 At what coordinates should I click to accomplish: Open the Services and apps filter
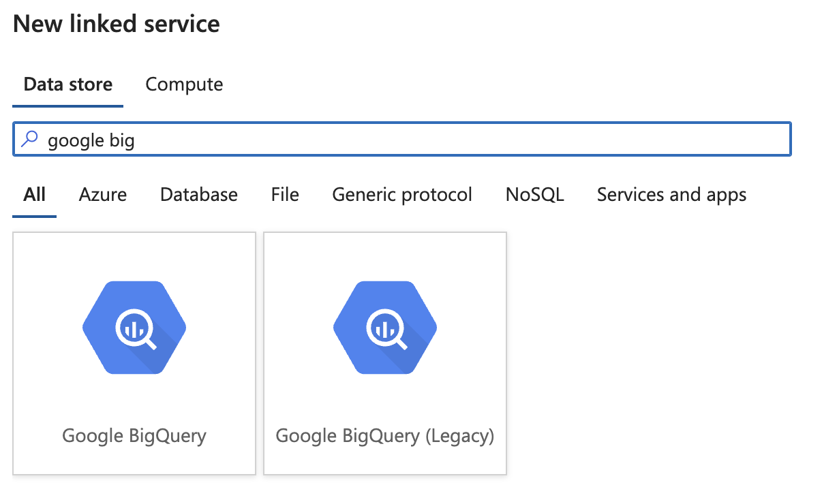coord(672,195)
